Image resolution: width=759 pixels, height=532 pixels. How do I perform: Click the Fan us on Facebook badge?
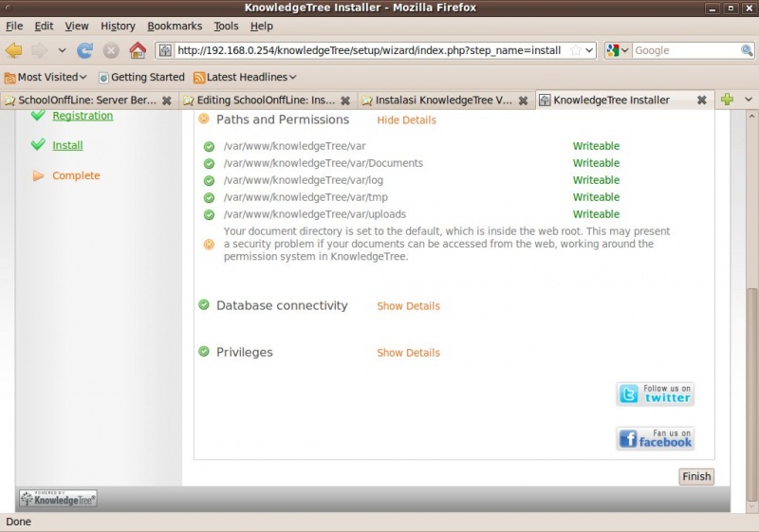point(655,438)
